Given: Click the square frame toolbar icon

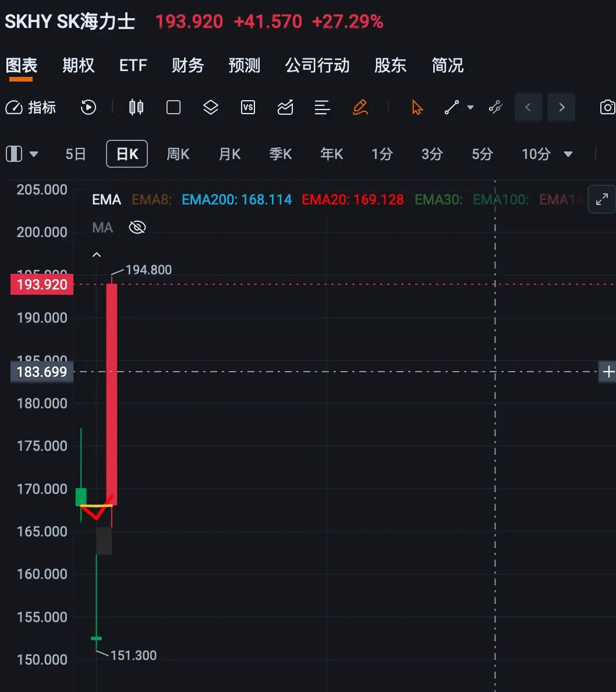Looking at the screenshot, I should click(174, 107).
